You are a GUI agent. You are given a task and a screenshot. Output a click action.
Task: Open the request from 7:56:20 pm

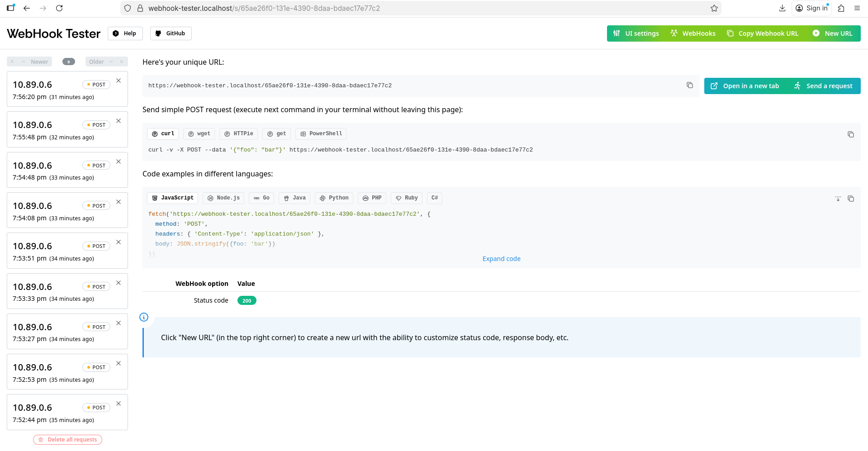(x=67, y=89)
